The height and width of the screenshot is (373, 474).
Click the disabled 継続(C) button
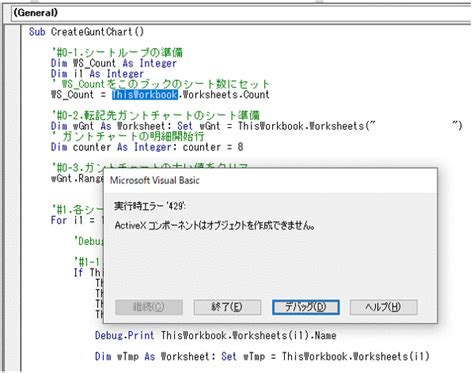149,307
